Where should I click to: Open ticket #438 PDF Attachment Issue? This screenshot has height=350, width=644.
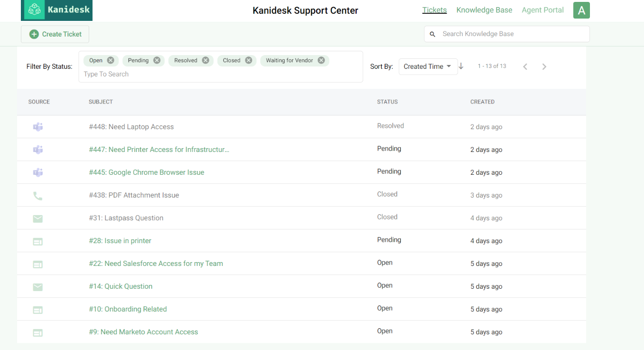(x=134, y=195)
